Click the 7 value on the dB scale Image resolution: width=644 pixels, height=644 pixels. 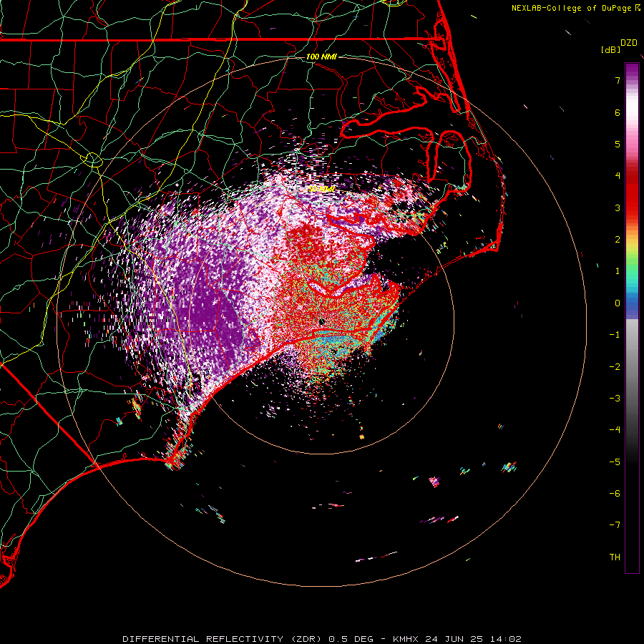618,80
